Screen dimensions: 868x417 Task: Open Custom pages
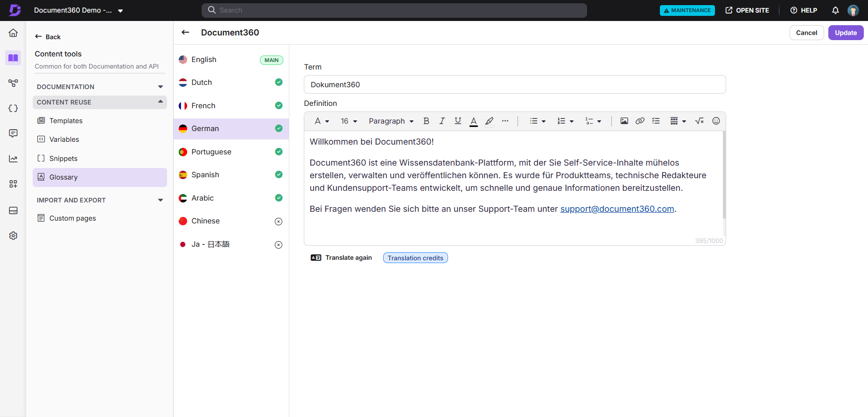tap(100, 218)
